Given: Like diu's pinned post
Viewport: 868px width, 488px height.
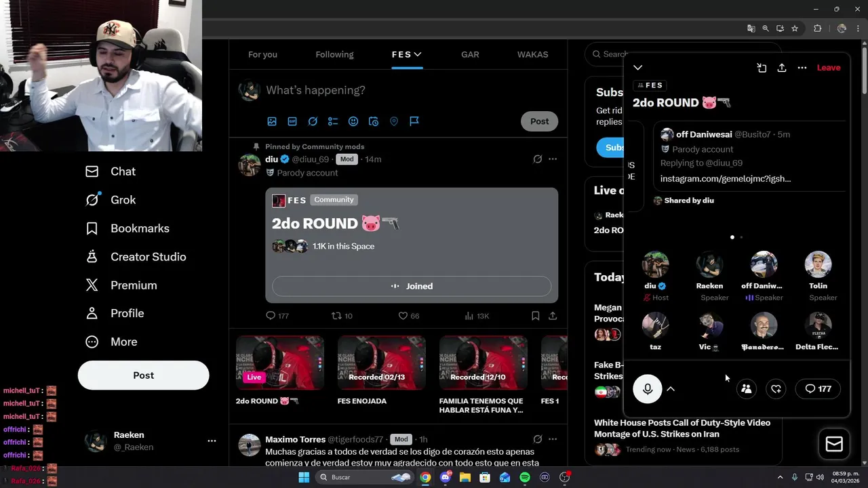Looking at the screenshot, I should [x=409, y=316].
